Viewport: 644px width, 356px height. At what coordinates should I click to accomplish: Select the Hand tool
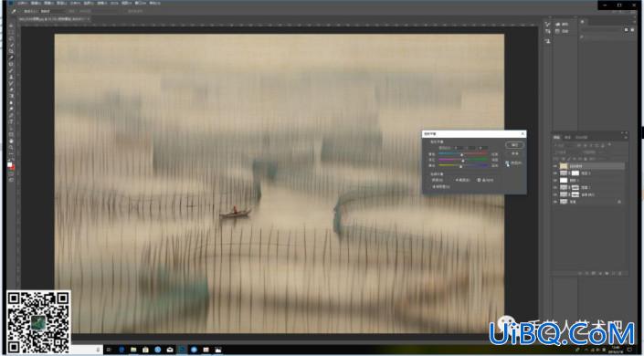12,141
